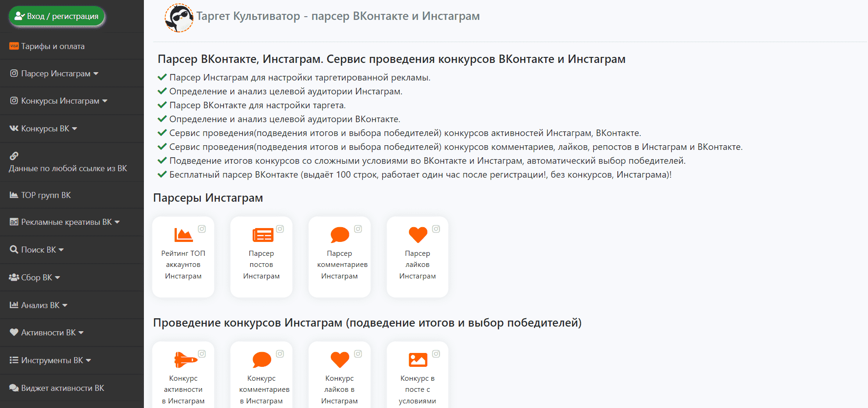The image size is (868, 408).
Task: Open Конкурс активности в Инстаграм card
Action: click(183, 389)
